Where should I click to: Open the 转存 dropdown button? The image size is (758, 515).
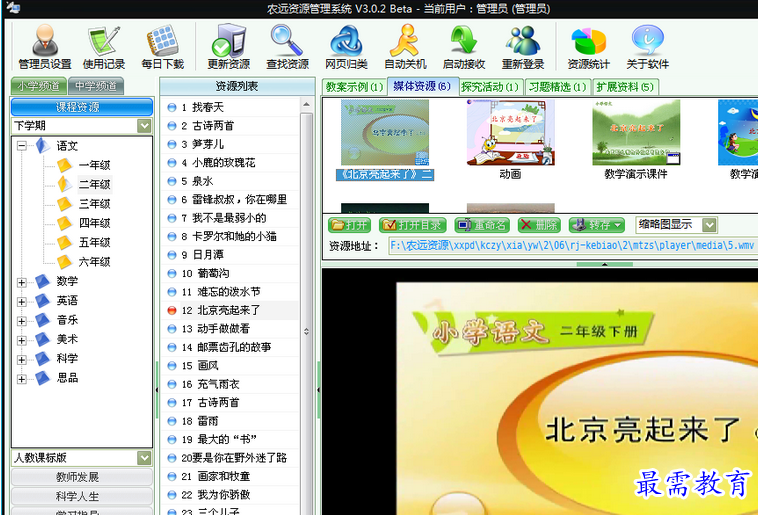coord(597,225)
